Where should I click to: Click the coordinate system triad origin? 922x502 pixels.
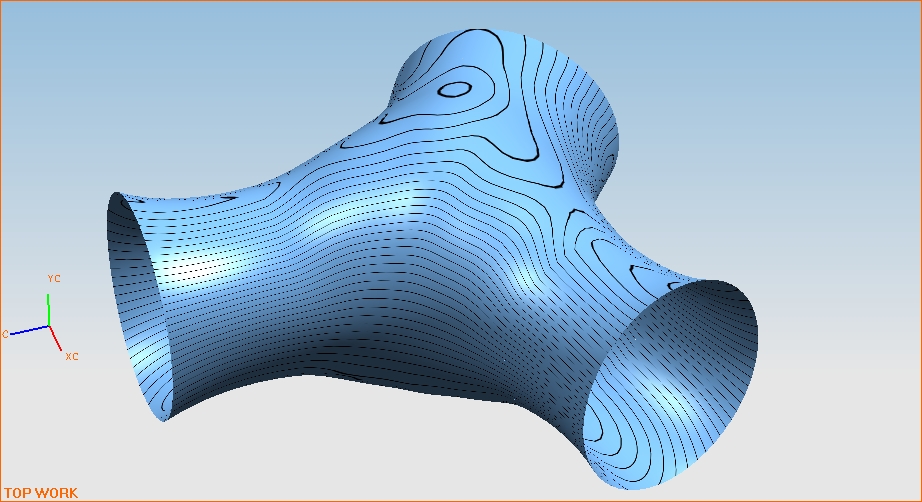click(48, 326)
